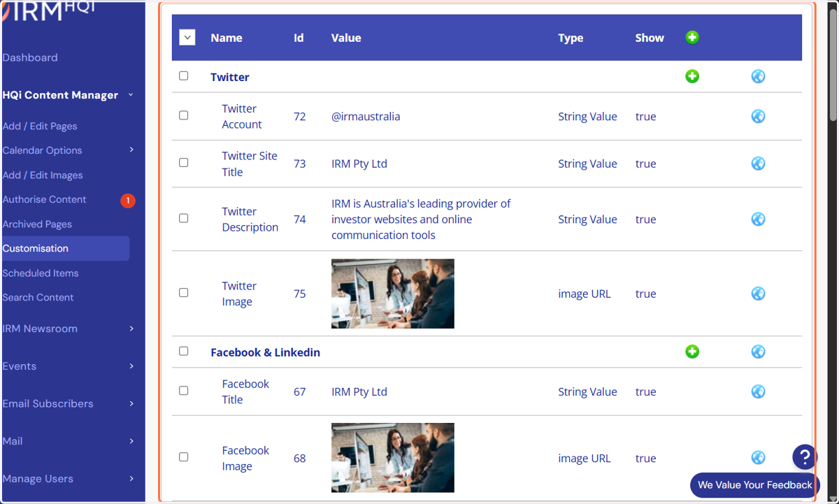
Task: Expand the Manage Users menu
Action: point(131,479)
